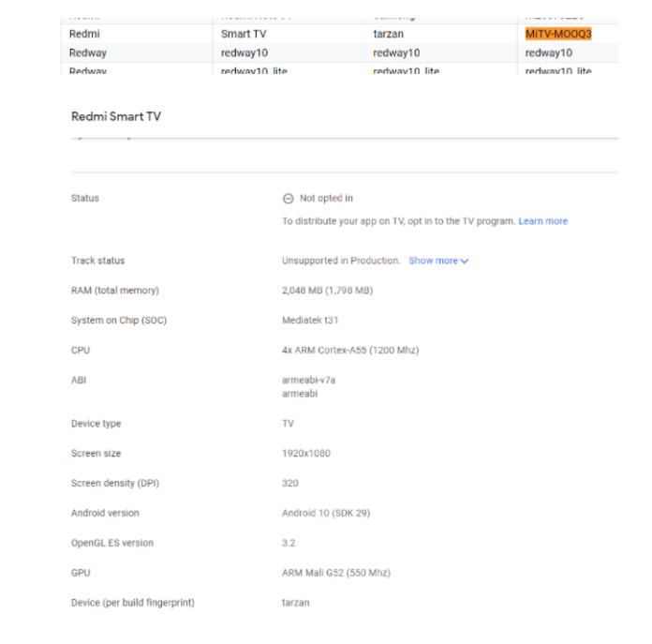Click "tarzan" in the Redmi table row
Viewport: 652px width, 644px height.
[388, 34]
